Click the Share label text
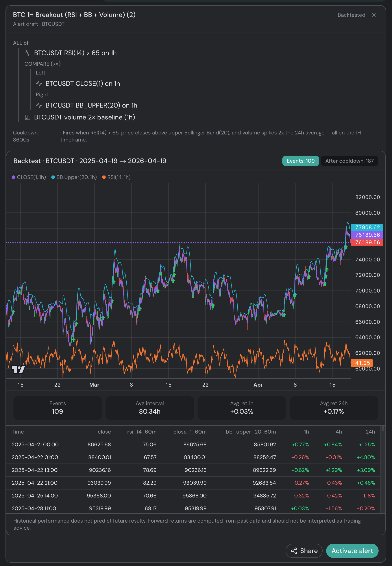Screen dimensions: 392x566 click(x=309, y=551)
